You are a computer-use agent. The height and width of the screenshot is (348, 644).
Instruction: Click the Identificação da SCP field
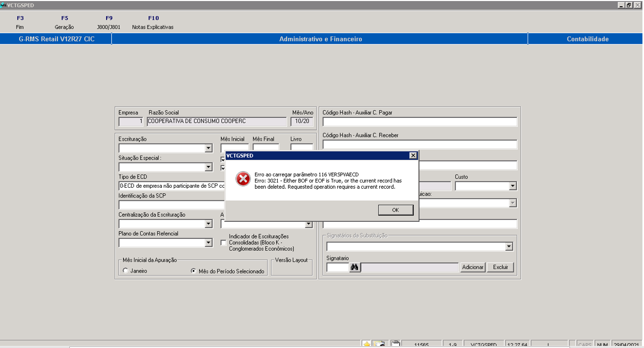coord(172,205)
